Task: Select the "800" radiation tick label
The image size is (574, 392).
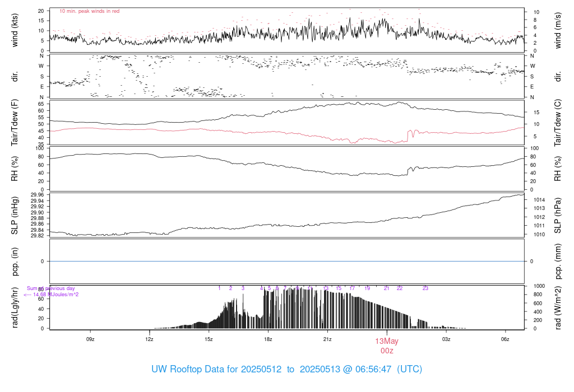Action: [538, 295]
